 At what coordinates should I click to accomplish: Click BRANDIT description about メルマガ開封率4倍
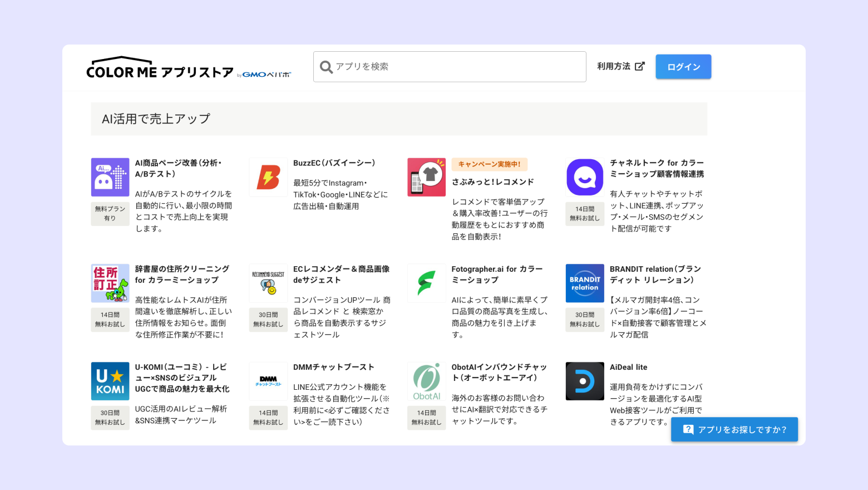pos(658,317)
